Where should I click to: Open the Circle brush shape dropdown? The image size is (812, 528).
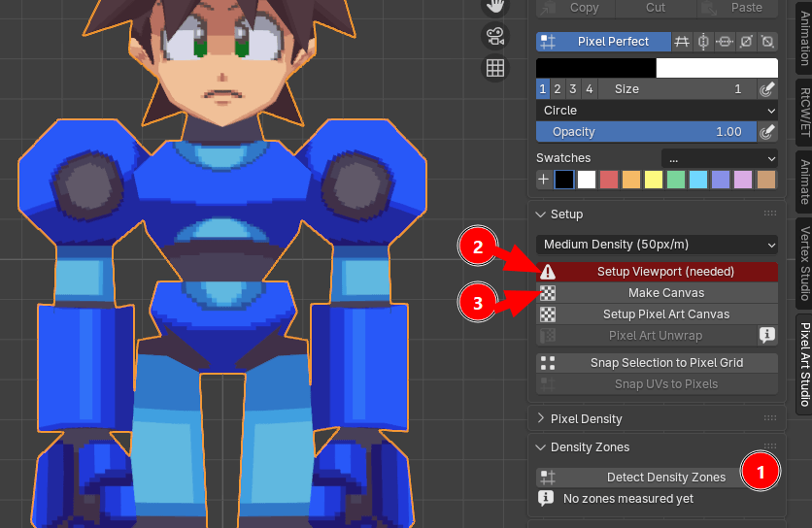658,111
